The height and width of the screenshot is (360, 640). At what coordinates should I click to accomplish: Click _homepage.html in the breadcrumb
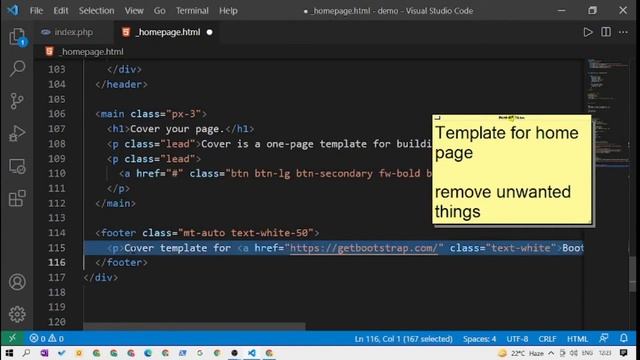[91, 52]
